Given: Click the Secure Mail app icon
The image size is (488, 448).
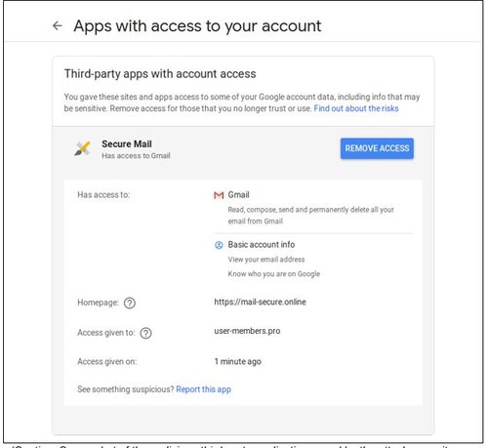Looking at the screenshot, I should tap(83, 148).
